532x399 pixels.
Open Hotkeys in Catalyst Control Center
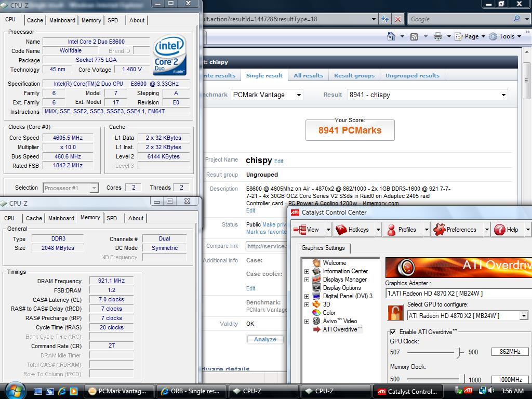(x=352, y=230)
